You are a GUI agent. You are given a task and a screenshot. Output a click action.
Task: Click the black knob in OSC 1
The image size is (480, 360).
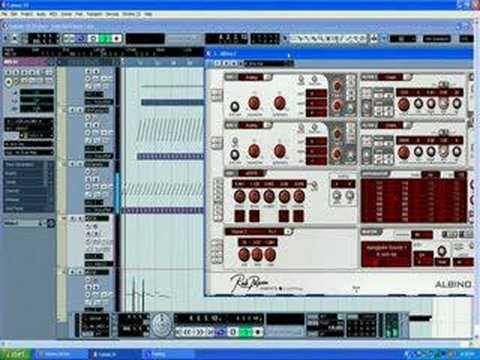coord(235,106)
